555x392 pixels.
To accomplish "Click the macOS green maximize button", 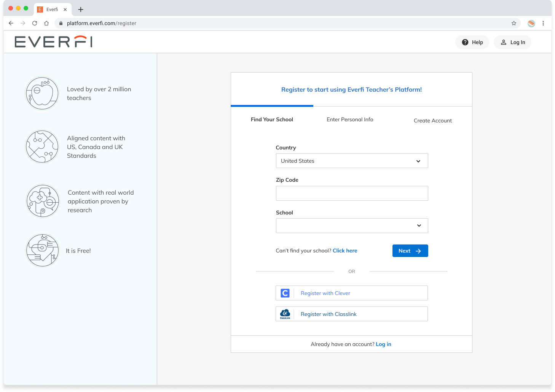I will pos(26,8).
